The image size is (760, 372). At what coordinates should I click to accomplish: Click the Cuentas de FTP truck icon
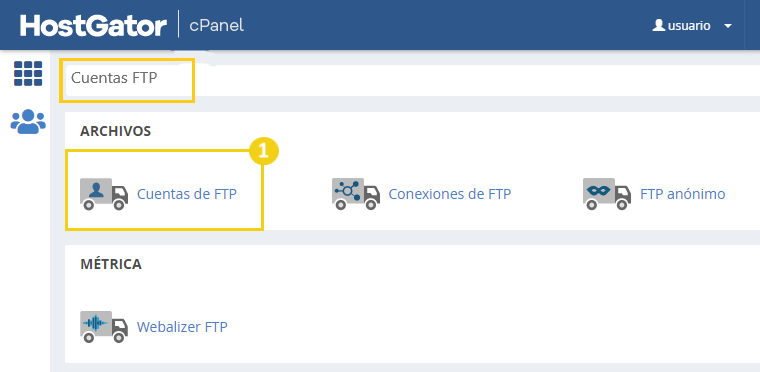(x=104, y=194)
